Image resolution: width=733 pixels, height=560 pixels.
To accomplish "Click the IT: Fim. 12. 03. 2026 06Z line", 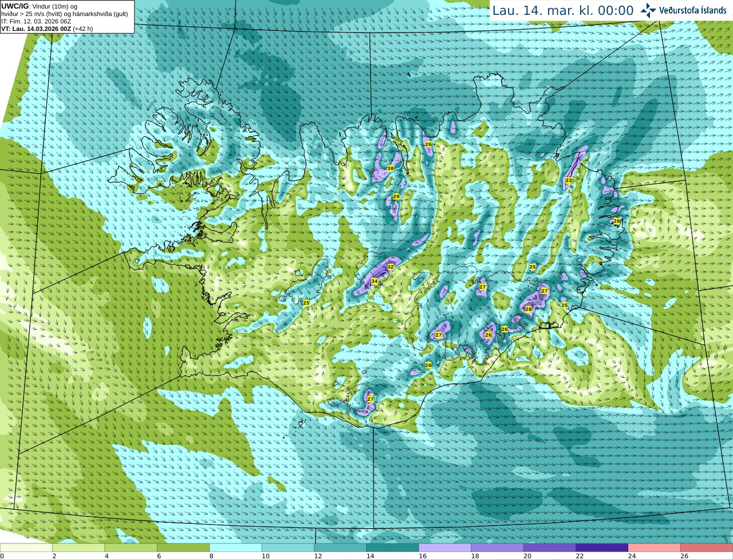I will click(36, 21).
